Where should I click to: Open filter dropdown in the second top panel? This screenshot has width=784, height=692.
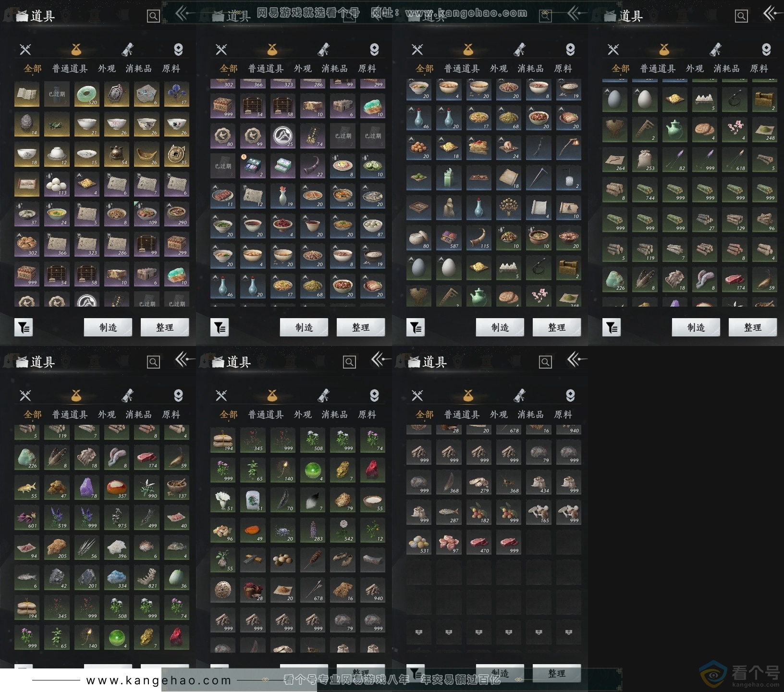(x=220, y=328)
